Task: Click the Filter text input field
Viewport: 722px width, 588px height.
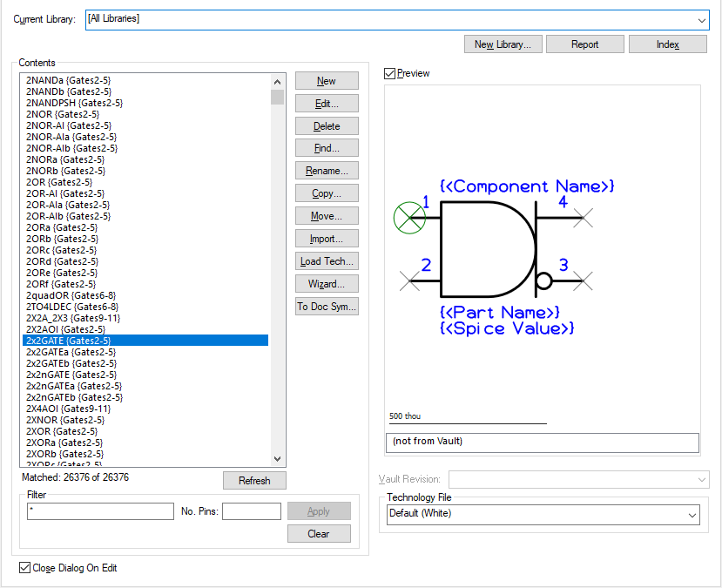Action: click(100, 511)
